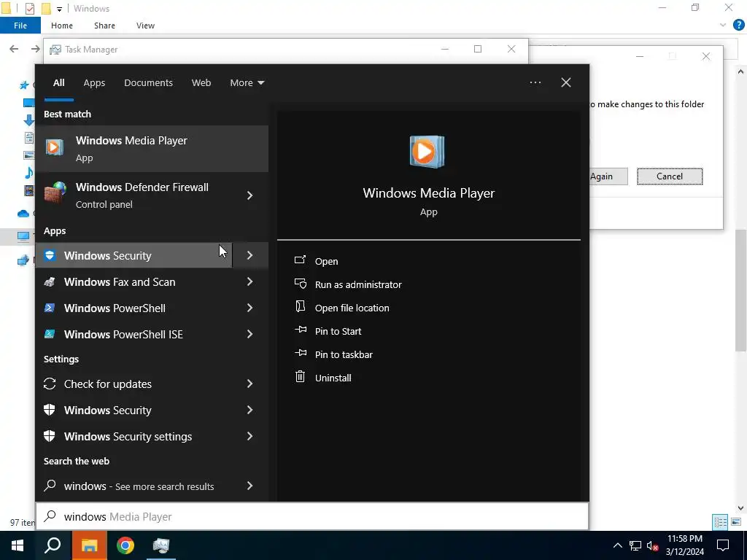Click Uninstall option
The height and width of the screenshot is (560, 747).
pyautogui.click(x=333, y=378)
